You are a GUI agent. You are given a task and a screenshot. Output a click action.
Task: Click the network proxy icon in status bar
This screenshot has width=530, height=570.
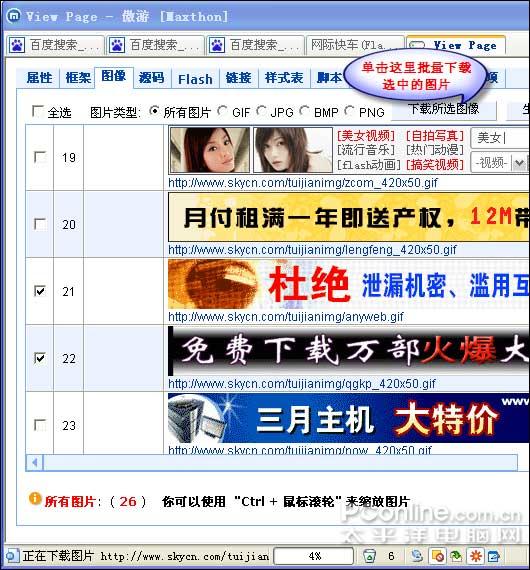click(417, 556)
